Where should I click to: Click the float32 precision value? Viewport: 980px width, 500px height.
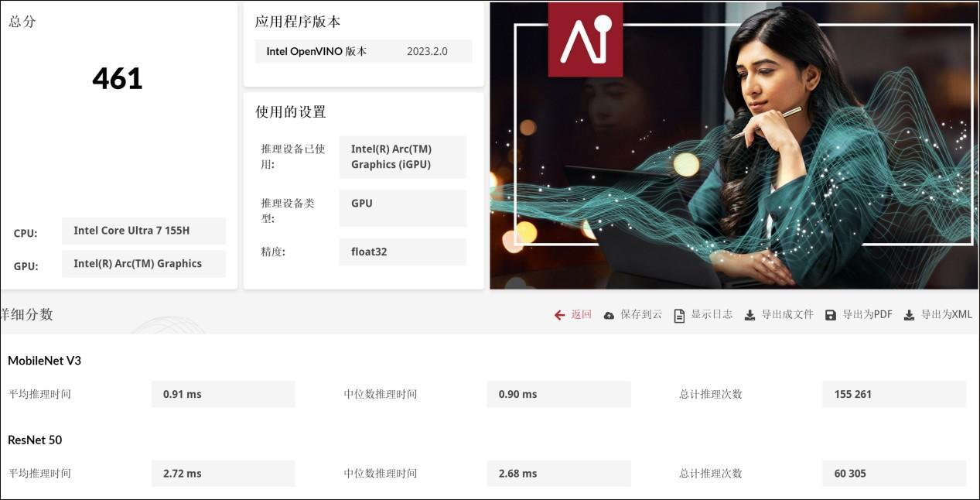403,252
